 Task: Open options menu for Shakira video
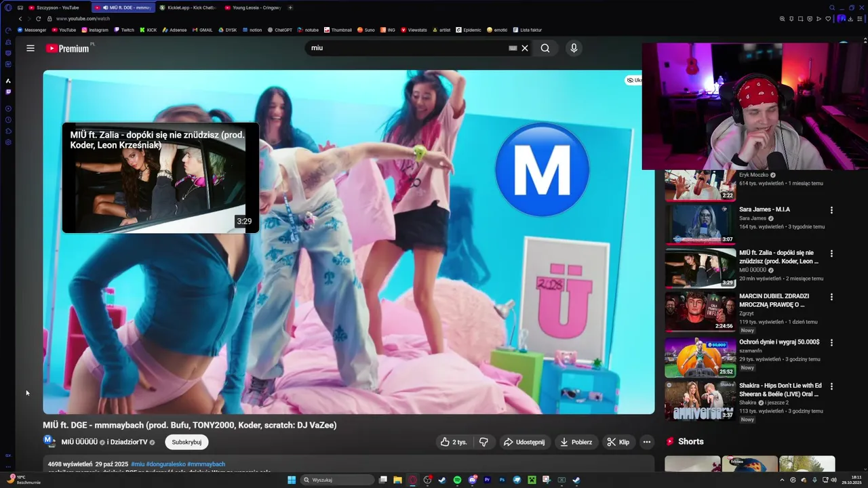click(831, 386)
